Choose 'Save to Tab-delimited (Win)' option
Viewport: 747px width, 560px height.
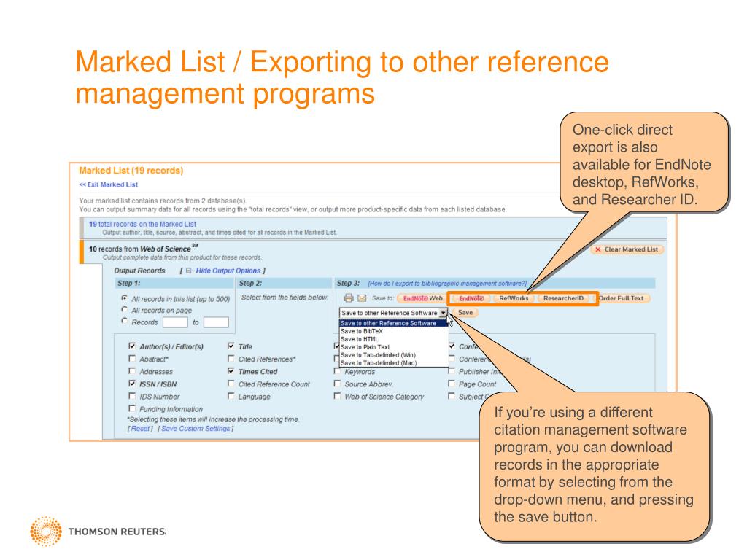click(x=393, y=355)
